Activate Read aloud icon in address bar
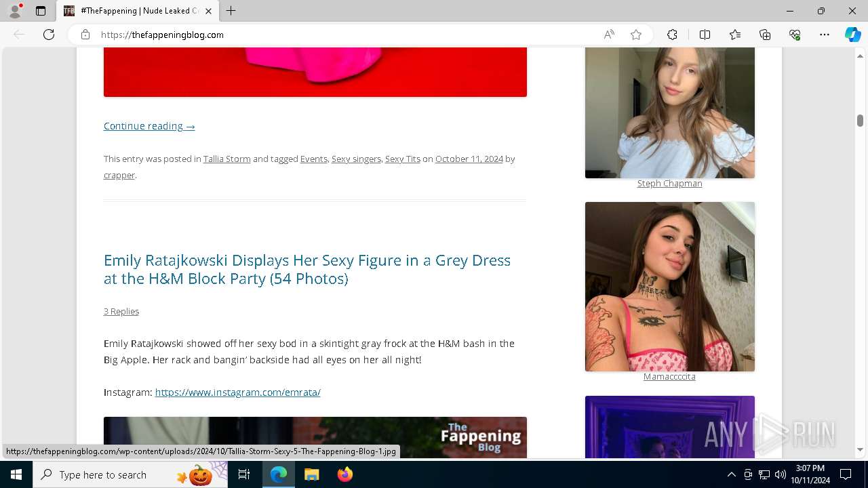Screen dimensions: 868x488 (x=609, y=35)
